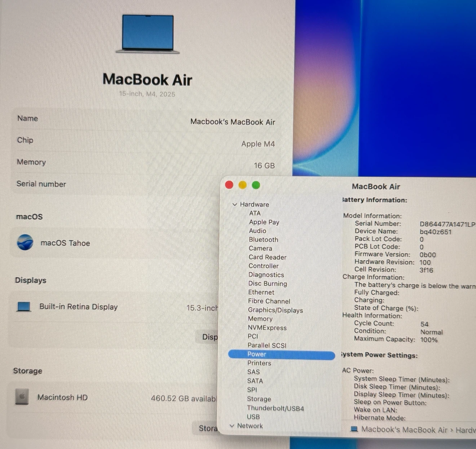Select Printers in the sidebar
Screen dimensions: 476x449
pos(259,363)
